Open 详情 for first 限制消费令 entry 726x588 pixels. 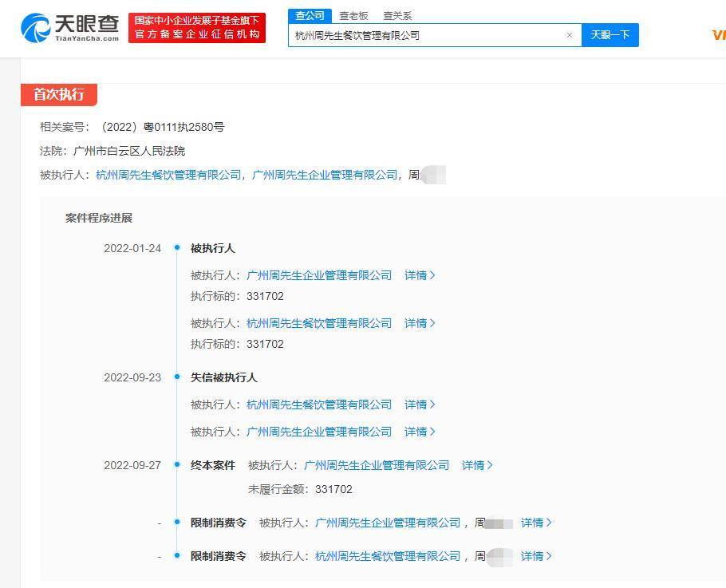(x=536, y=523)
